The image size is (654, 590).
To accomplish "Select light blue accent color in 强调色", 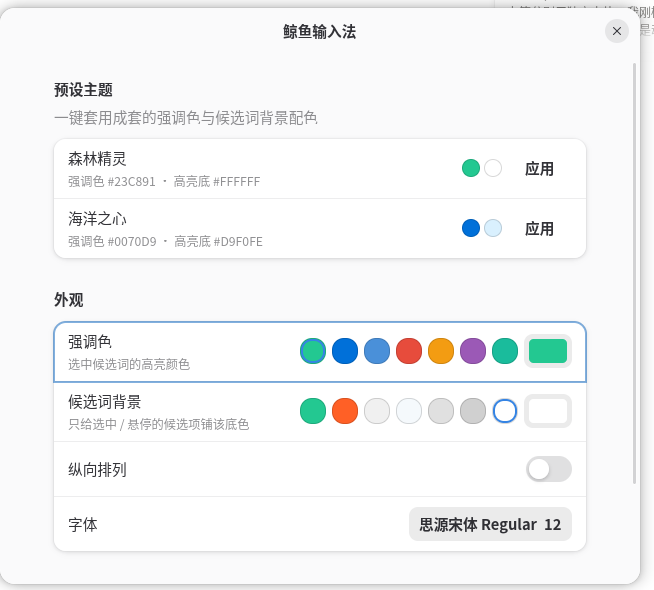I will (377, 351).
